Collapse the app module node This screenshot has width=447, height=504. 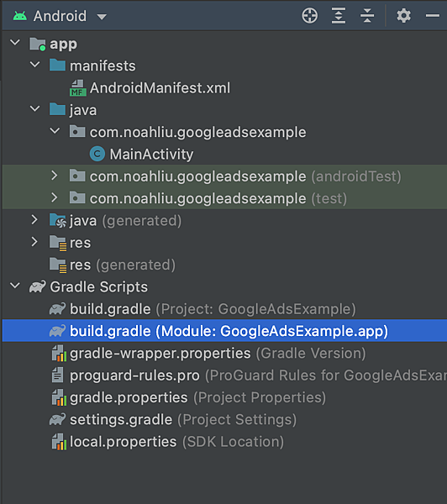pos(15,43)
